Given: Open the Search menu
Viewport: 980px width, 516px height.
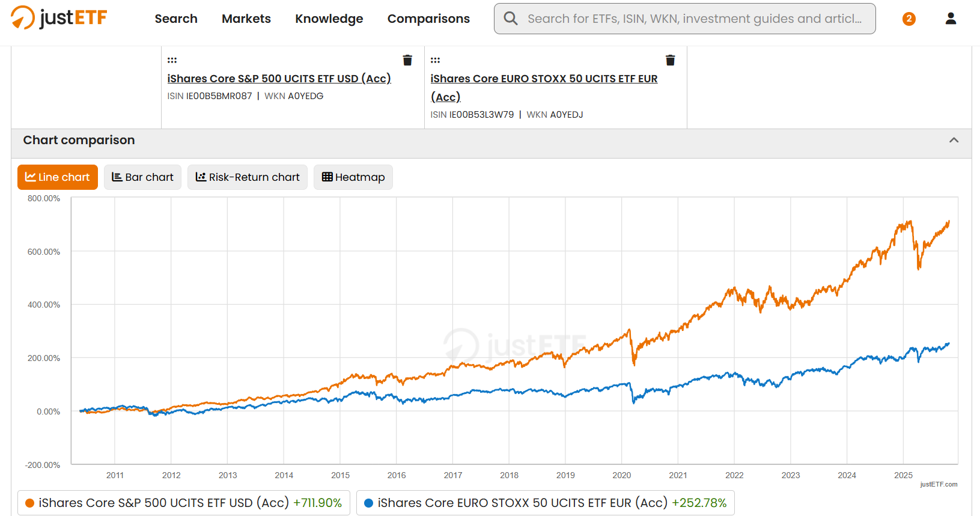Looking at the screenshot, I should click(176, 19).
